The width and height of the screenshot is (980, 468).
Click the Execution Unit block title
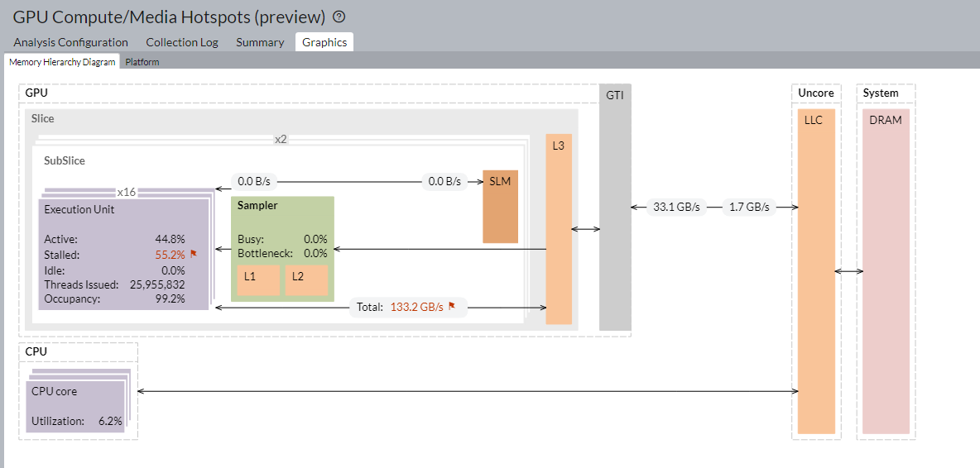[79, 210]
